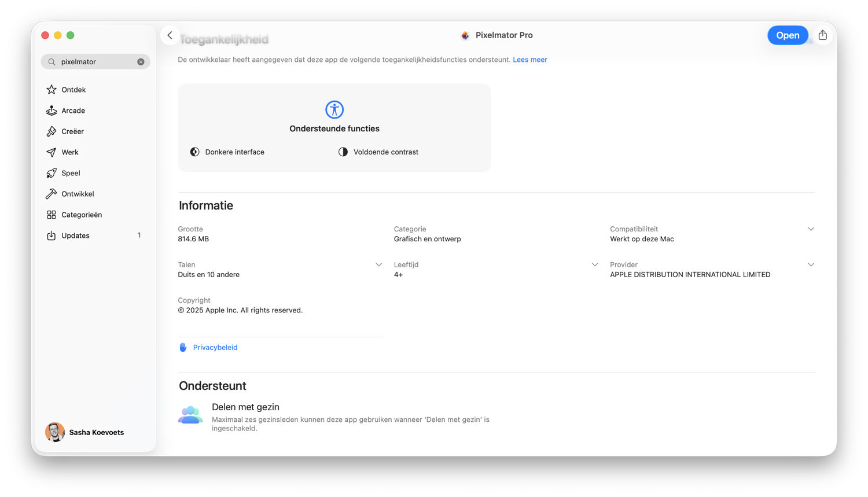
Task: Select Ontwikkel in the sidebar
Action: click(x=95, y=194)
